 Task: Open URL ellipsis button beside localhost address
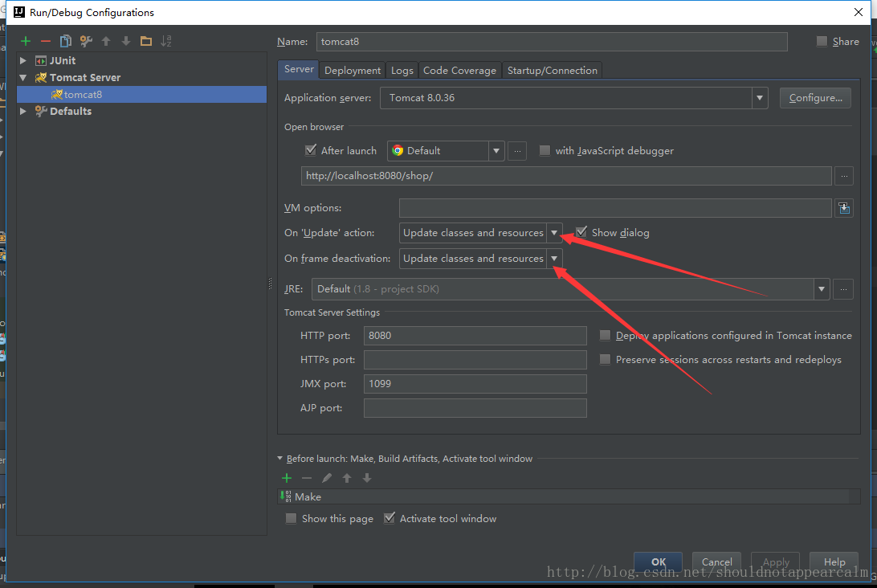pos(844,176)
